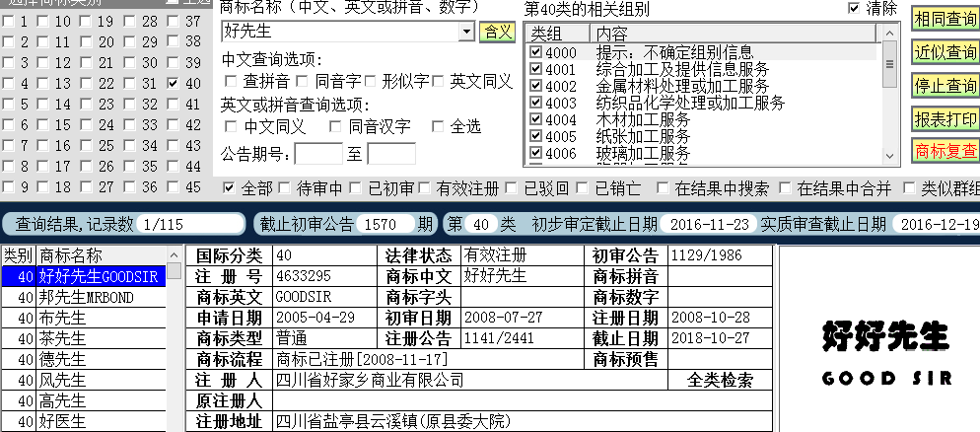Check the 已驳回 status filter
Screen dimensions: 980x432
point(512,187)
